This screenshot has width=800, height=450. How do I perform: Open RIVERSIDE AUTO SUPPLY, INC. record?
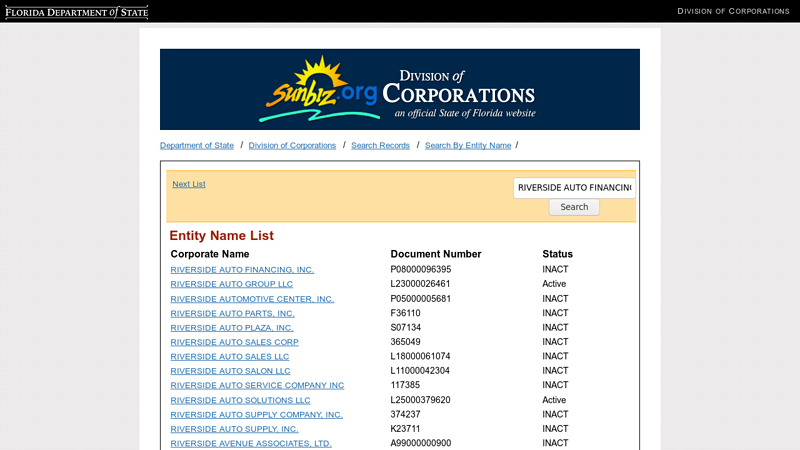235,429
